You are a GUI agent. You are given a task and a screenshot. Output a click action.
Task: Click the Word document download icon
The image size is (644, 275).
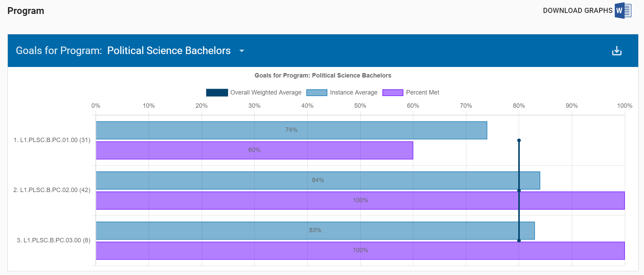pyautogui.click(x=623, y=11)
